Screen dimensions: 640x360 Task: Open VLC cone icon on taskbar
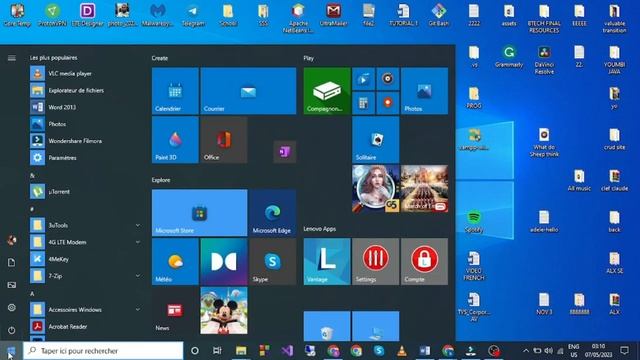click(x=402, y=351)
